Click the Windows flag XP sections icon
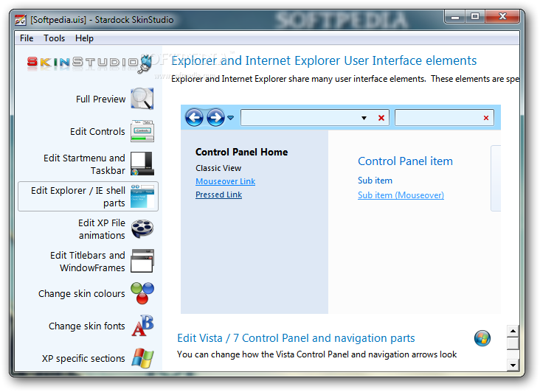 [142, 358]
